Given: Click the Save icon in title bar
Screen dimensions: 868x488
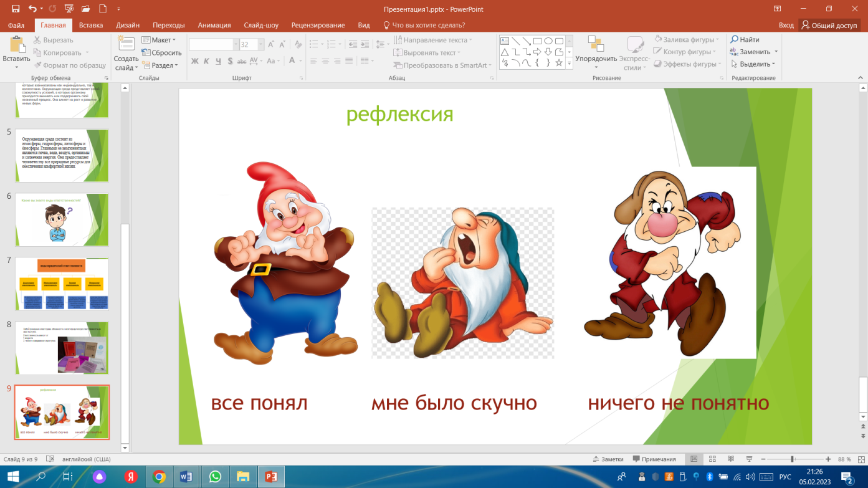Looking at the screenshot, I should 15,9.
